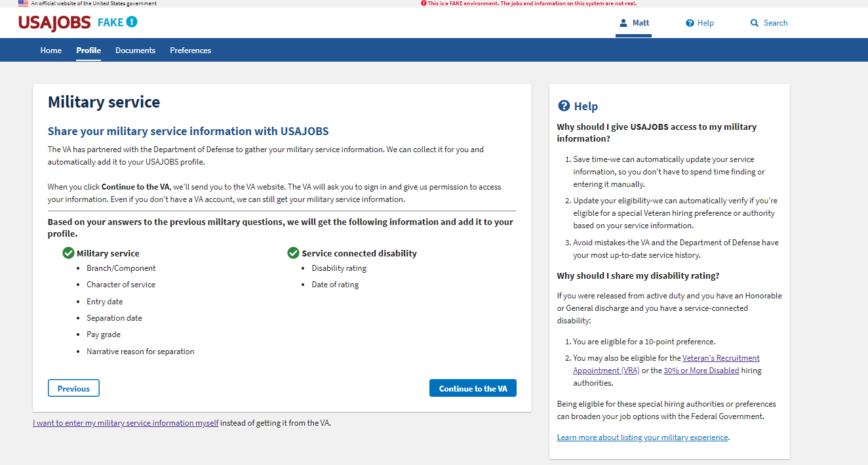The image size is (868, 465).
Task: Click Continue to the VA button
Action: click(x=473, y=388)
